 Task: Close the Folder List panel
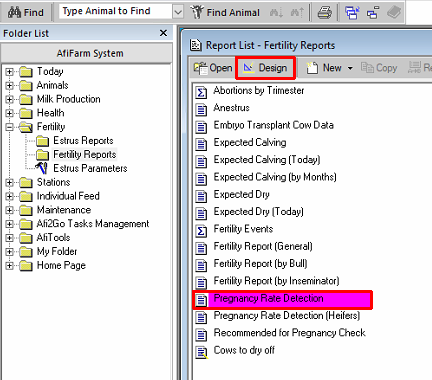coord(163,33)
